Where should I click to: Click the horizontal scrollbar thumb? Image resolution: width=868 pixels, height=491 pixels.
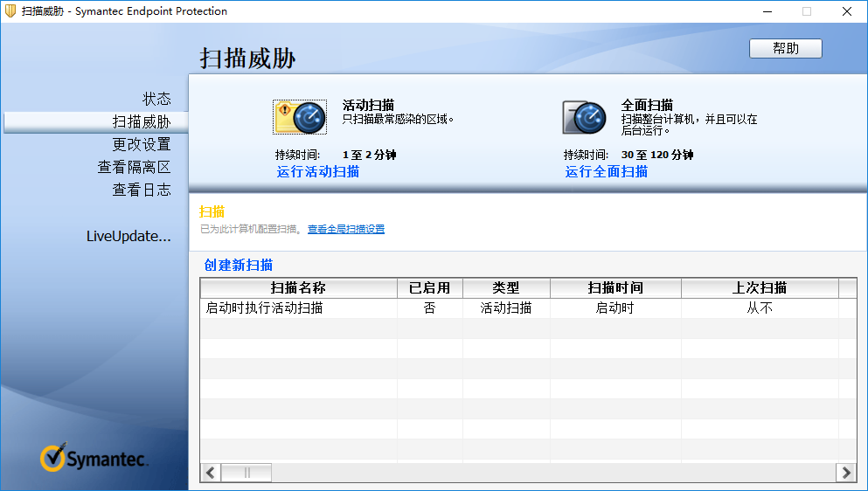(247, 473)
